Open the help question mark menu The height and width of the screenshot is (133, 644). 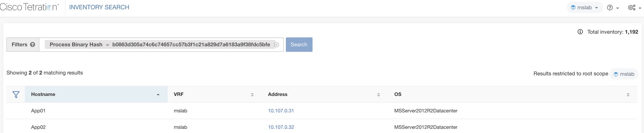[x=613, y=8]
